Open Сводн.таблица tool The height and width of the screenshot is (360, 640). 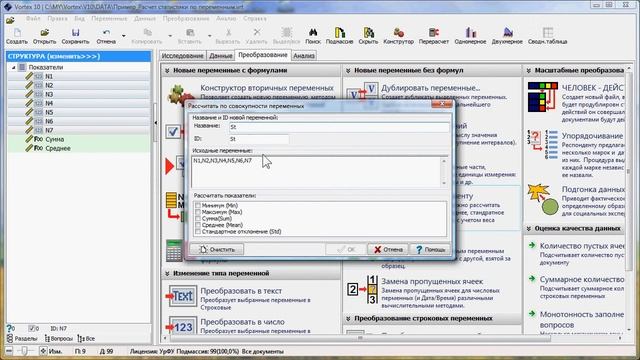[x=547, y=33]
